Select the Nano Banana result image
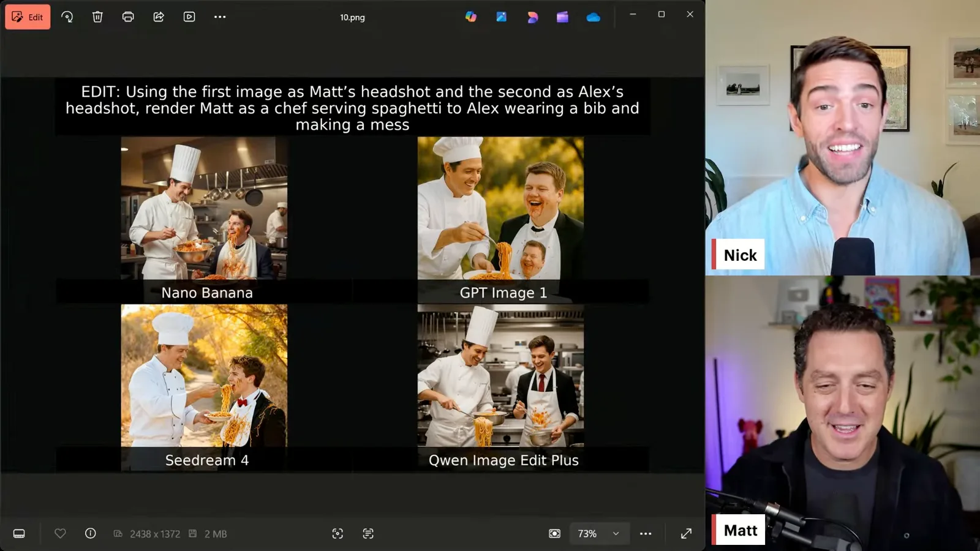 point(204,208)
